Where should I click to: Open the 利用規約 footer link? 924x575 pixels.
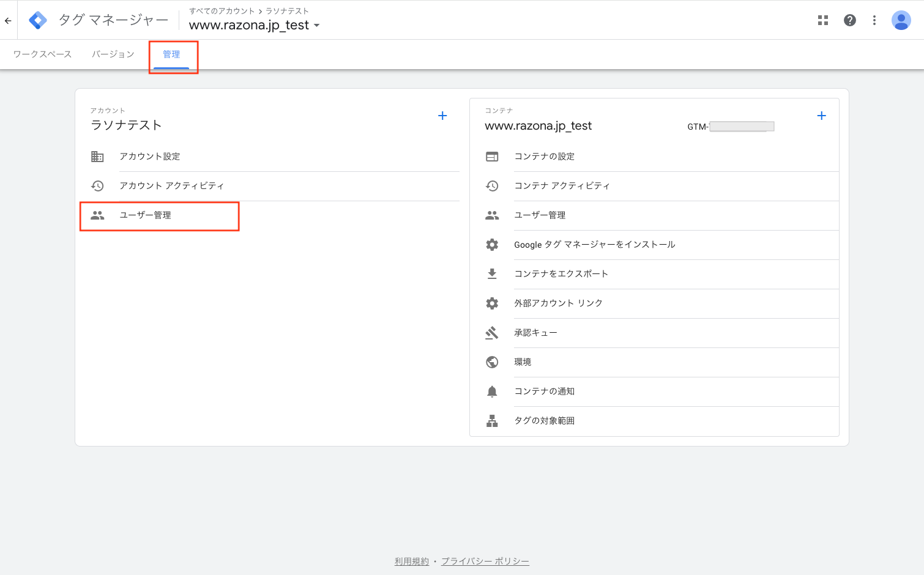coord(412,562)
